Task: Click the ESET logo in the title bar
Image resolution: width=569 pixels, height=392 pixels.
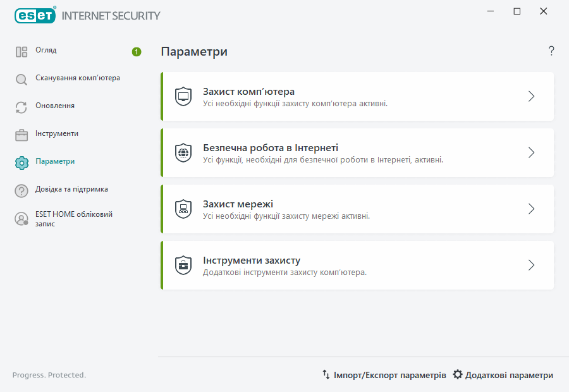Action: pos(35,15)
